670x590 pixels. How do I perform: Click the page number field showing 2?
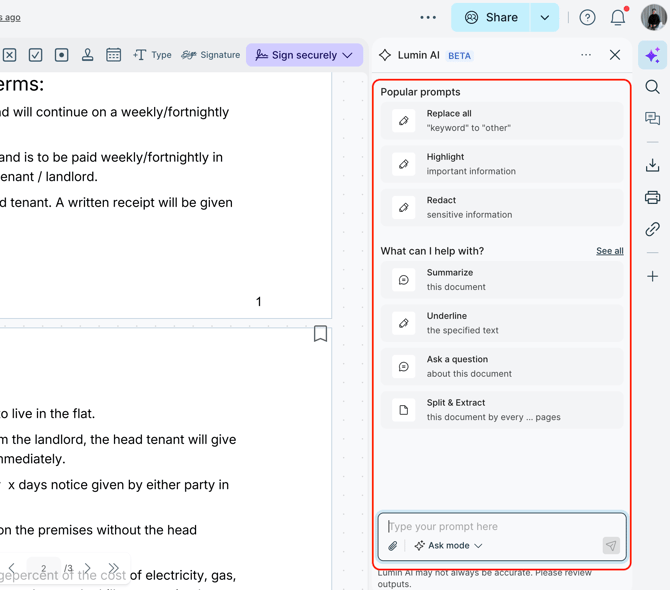[x=44, y=568]
